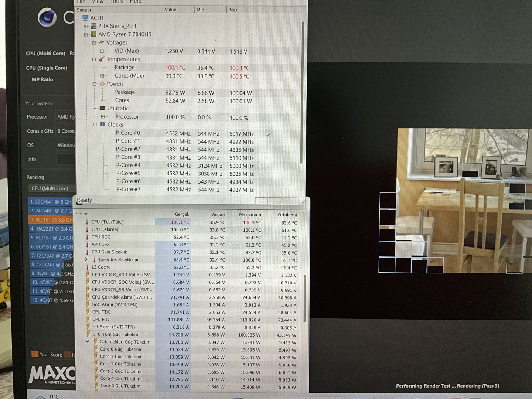The width and height of the screenshot is (532, 399).
Task: Click the orange Your Score legend swatch
Action: (35, 354)
